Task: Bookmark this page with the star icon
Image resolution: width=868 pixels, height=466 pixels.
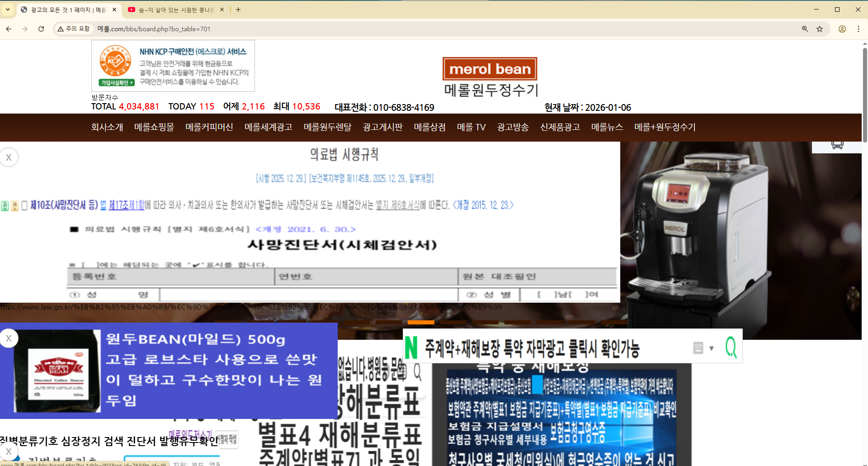Action: pos(820,29)
